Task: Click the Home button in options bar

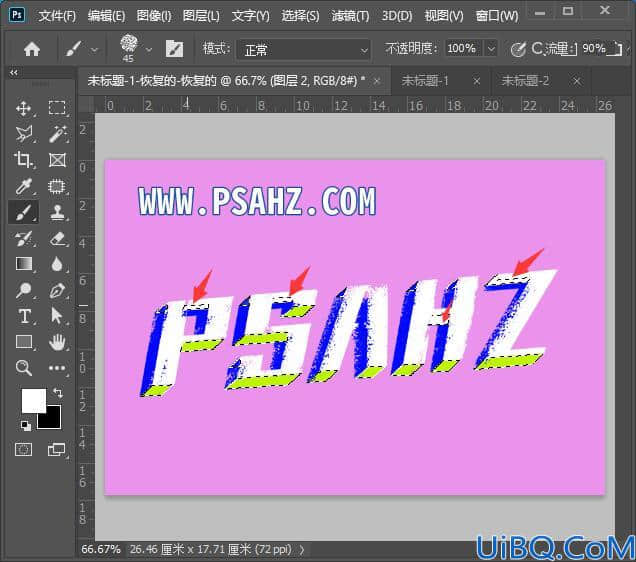Action: pyautogui.click(x=32, y=49)
